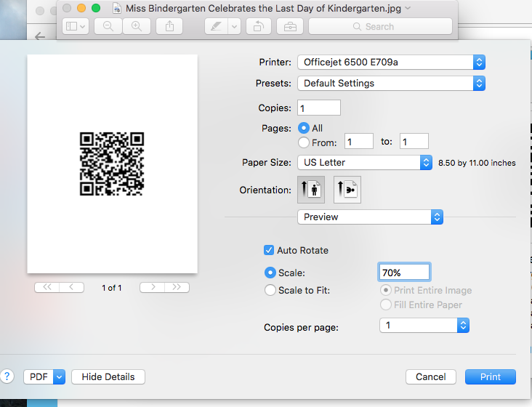The width and height of the screenshot is (532, 407).
Task: Click the PDF button
Action: coord(39,376)
